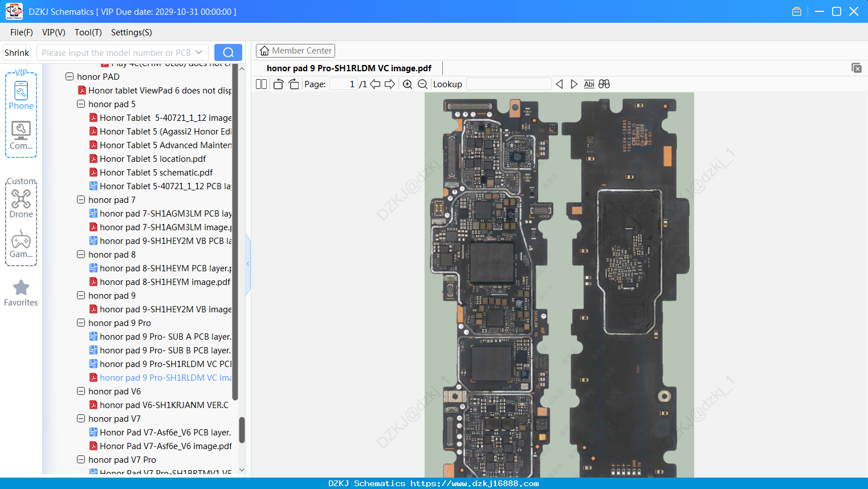Open the VIP(V) menu
The height and width of the screenshot is (489, 868).
coord(54,32)
